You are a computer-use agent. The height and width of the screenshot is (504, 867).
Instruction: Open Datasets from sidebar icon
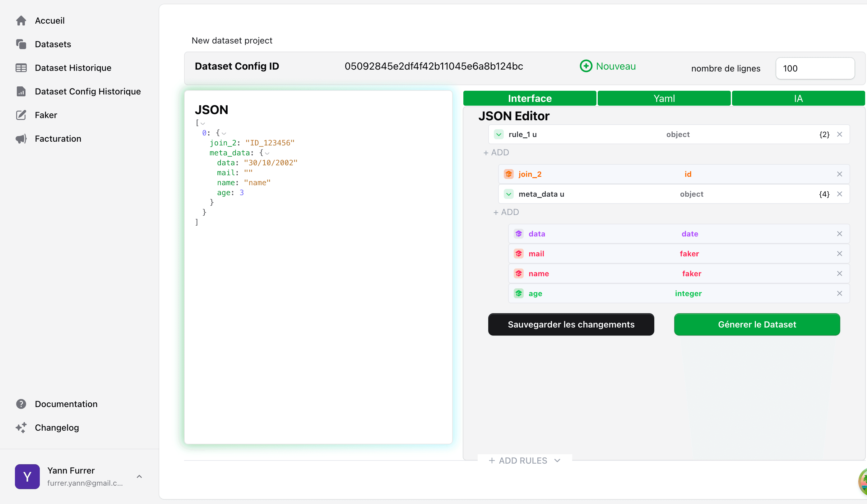tap(21, 44)
